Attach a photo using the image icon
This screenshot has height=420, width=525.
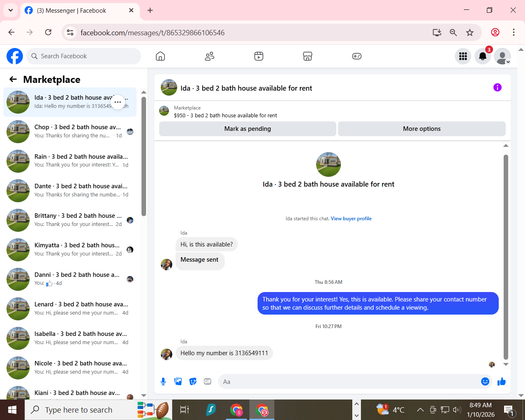pos(178,381)
